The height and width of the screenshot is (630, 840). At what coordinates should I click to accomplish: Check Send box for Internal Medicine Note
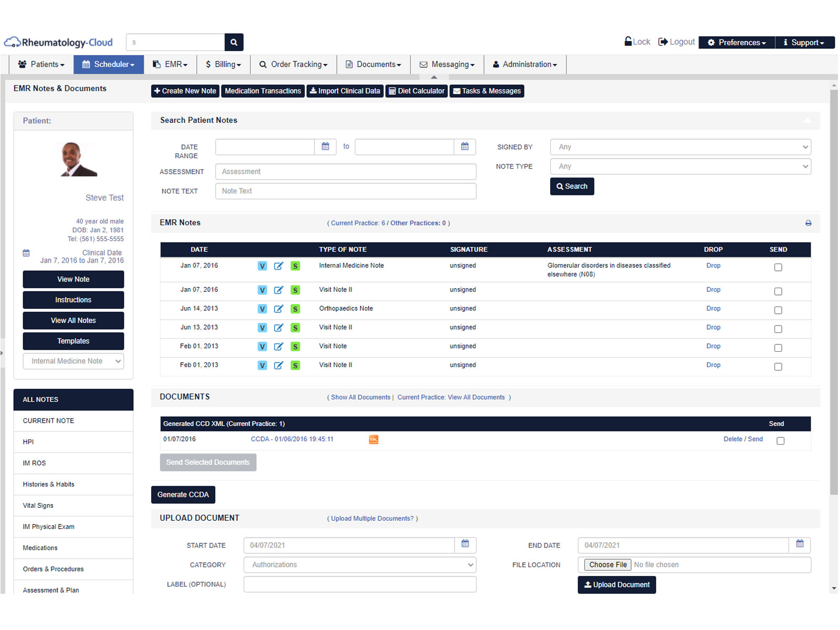tap(778, 267)
